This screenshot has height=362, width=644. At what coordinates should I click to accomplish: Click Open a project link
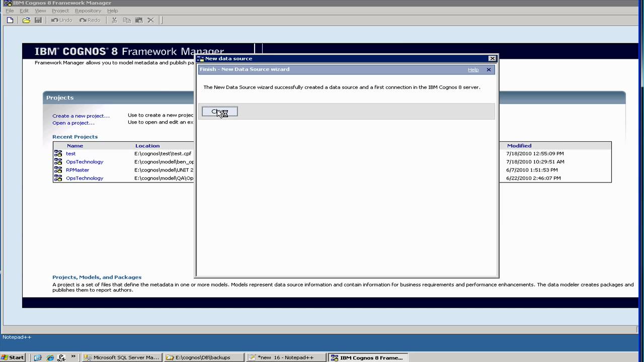coord(73,123)
